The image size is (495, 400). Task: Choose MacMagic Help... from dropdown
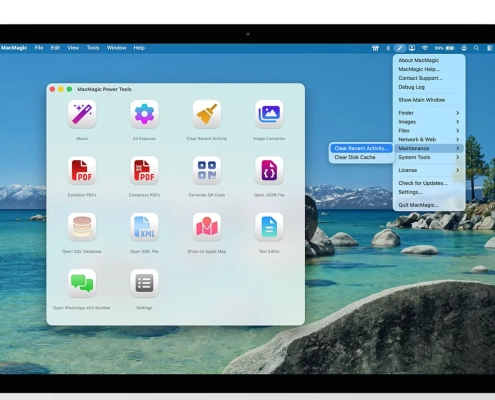click(429, 69)
